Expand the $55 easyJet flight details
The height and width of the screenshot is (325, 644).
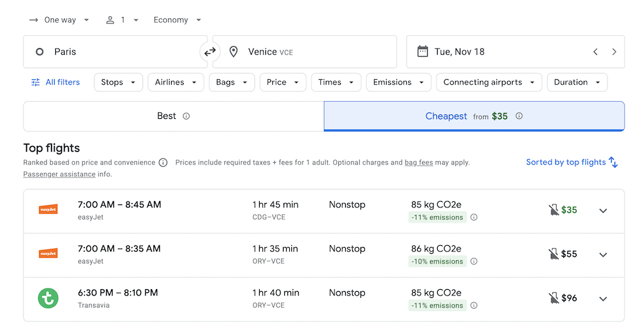[x=603, y=255]
